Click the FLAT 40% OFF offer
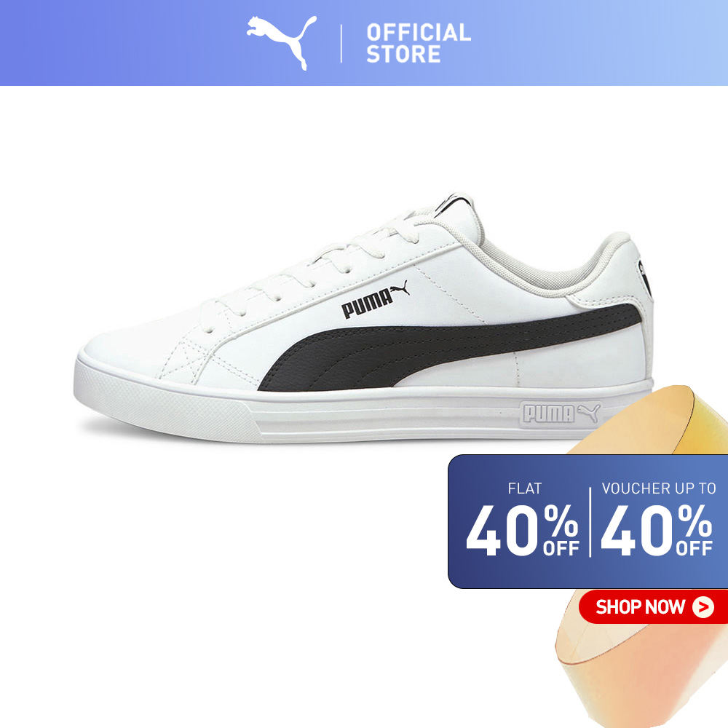 tap(523, 519)
